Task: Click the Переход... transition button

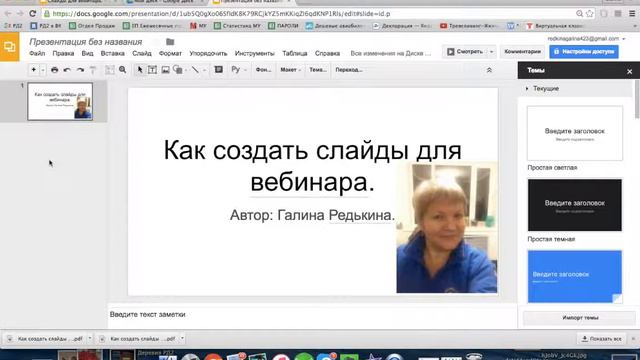Action: tap(349, 70)
